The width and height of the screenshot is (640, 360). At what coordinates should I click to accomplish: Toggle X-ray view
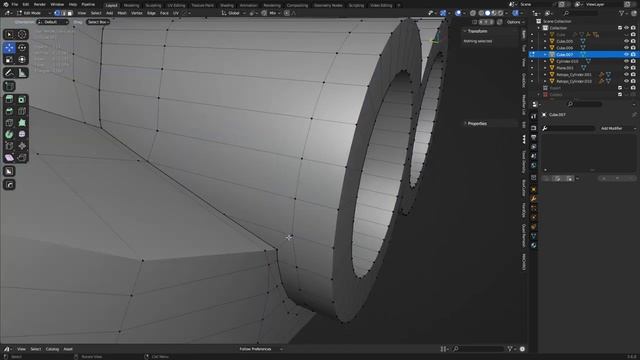point(473,13)
